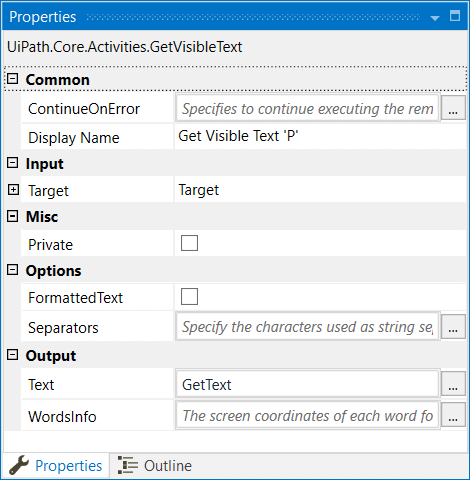The height and width of the screenshot is (480, 470).
Task: Enable the FormattedText checkbox
Action: click(189, 296)
